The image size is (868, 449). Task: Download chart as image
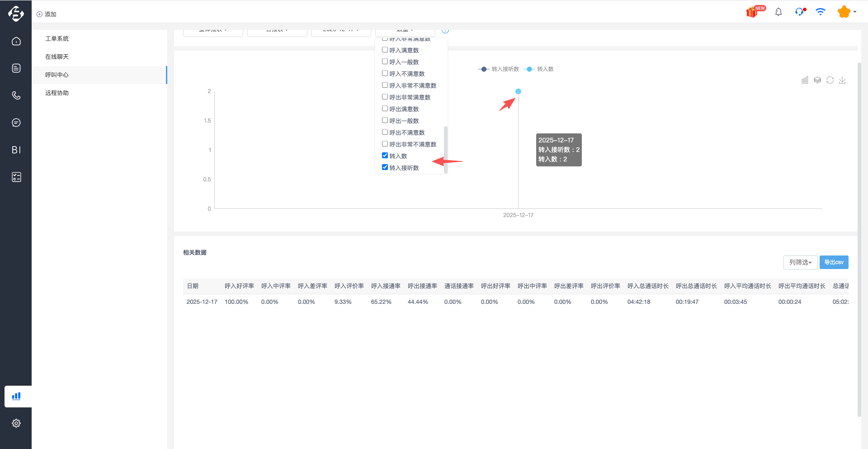pos(842,80)
